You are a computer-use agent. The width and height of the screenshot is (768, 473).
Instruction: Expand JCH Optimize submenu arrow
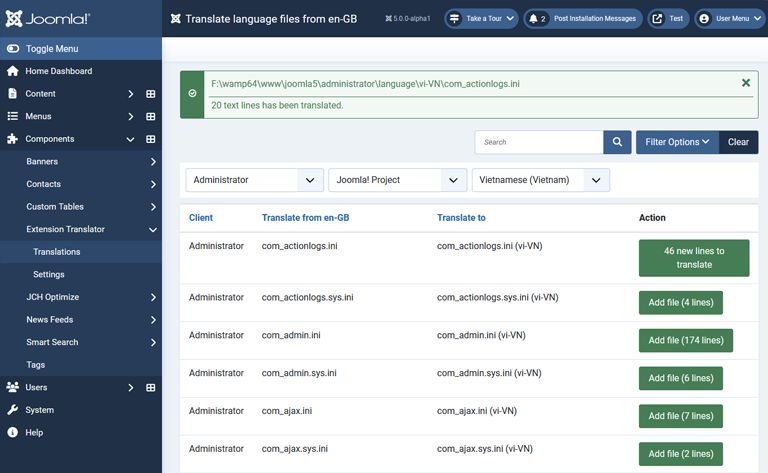pos(153,297)
